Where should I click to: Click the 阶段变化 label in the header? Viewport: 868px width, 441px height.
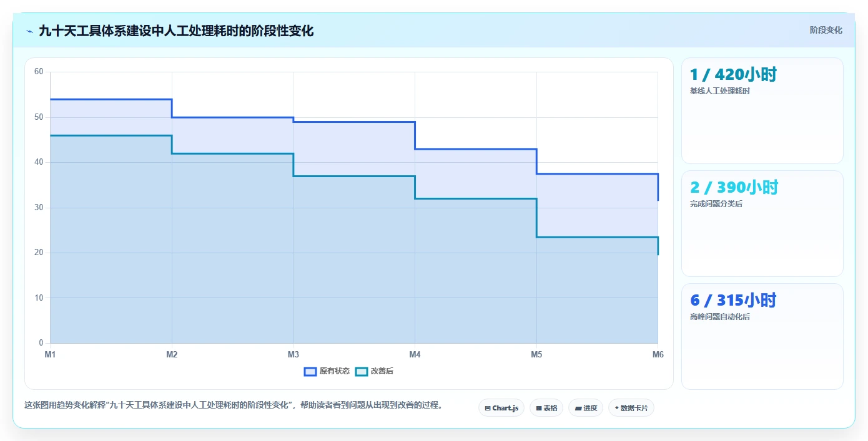pyautogui.click(x=826, y=30)
